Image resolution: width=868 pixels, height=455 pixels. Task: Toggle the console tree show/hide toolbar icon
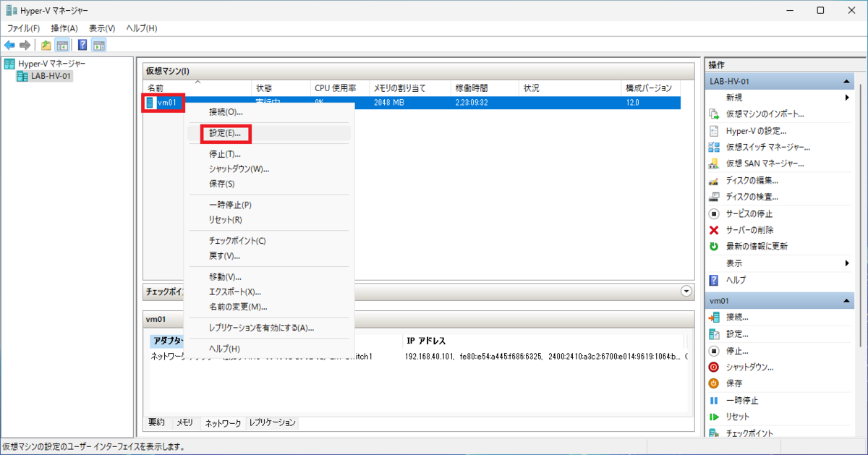point(63,46)
